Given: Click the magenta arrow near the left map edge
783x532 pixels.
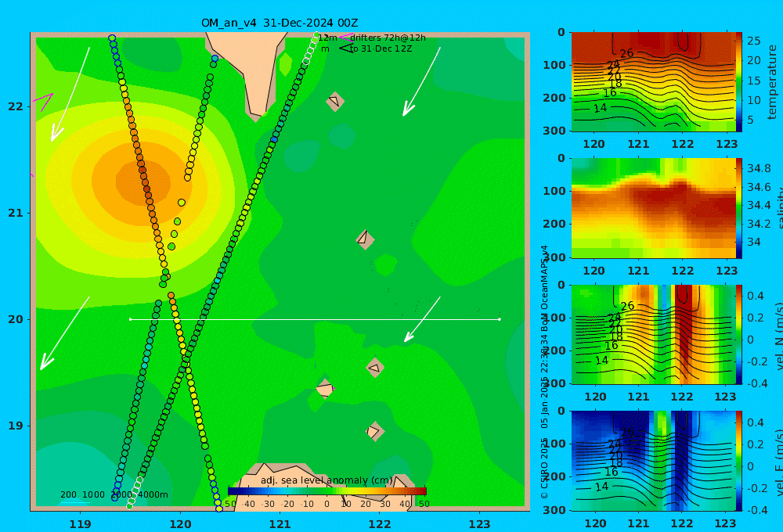Looking at the screenshot, I should click(44, 101).
